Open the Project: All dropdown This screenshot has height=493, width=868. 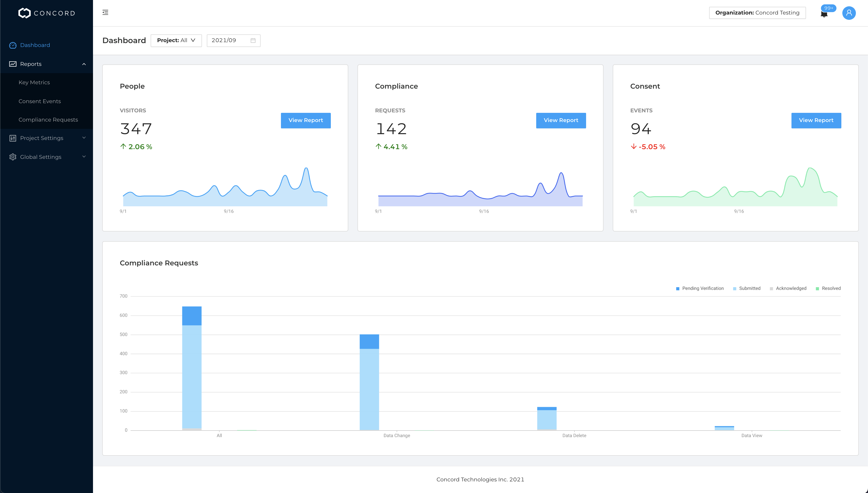(x=176, y=41)
